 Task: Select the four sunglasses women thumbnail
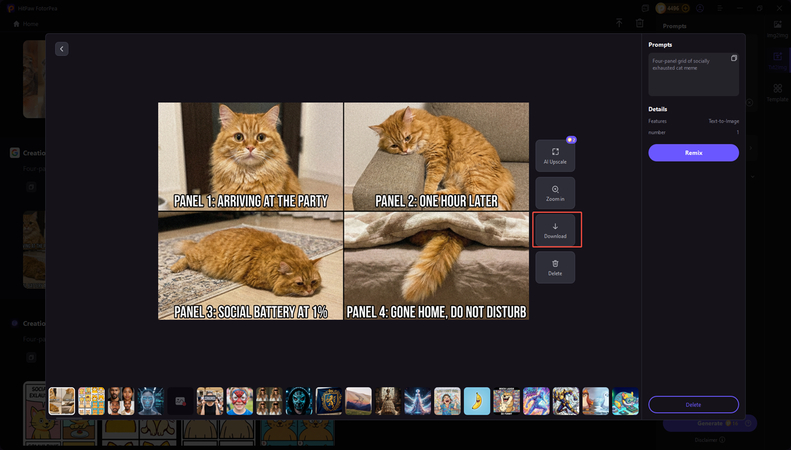[269, 401]
